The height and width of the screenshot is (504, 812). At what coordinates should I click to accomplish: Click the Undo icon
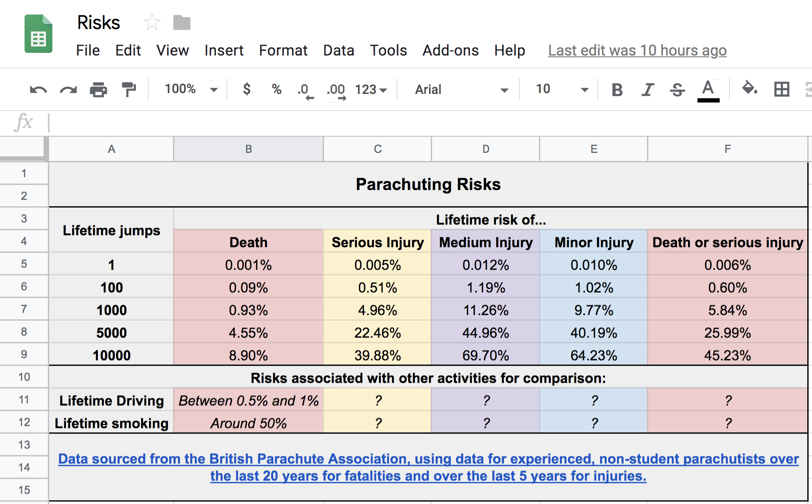[38, 89]
